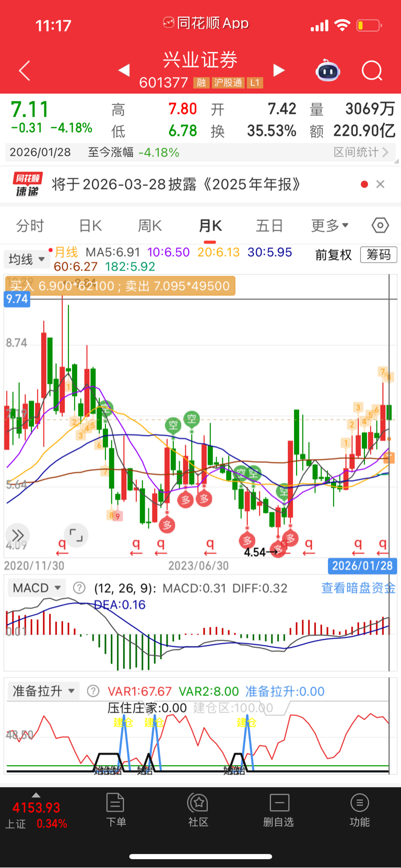Tap the 融 margin badge
This screenshot has height=868, width=401.
click(202, 83)
